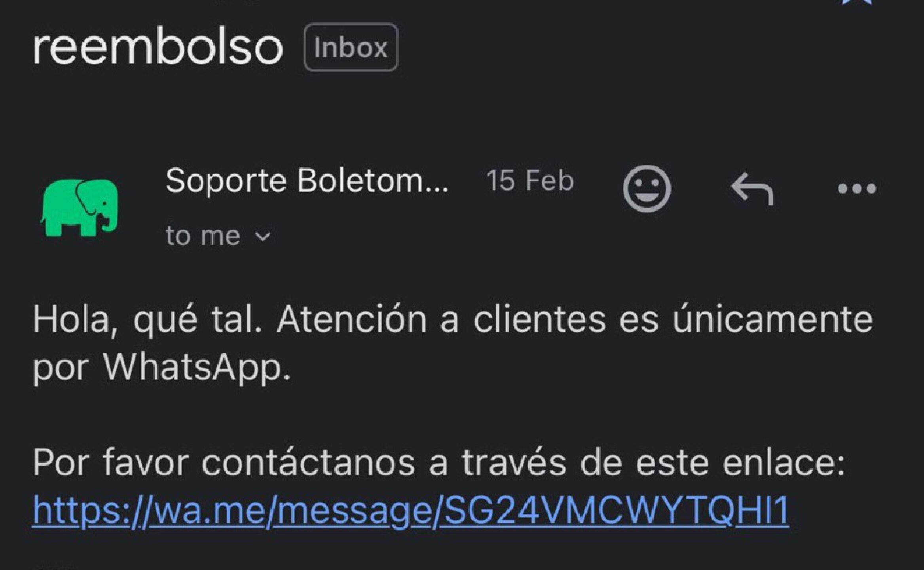Reply to the Soporte Boletom email
This screenshot has width=924, height=570.
(x=751, y=188)
